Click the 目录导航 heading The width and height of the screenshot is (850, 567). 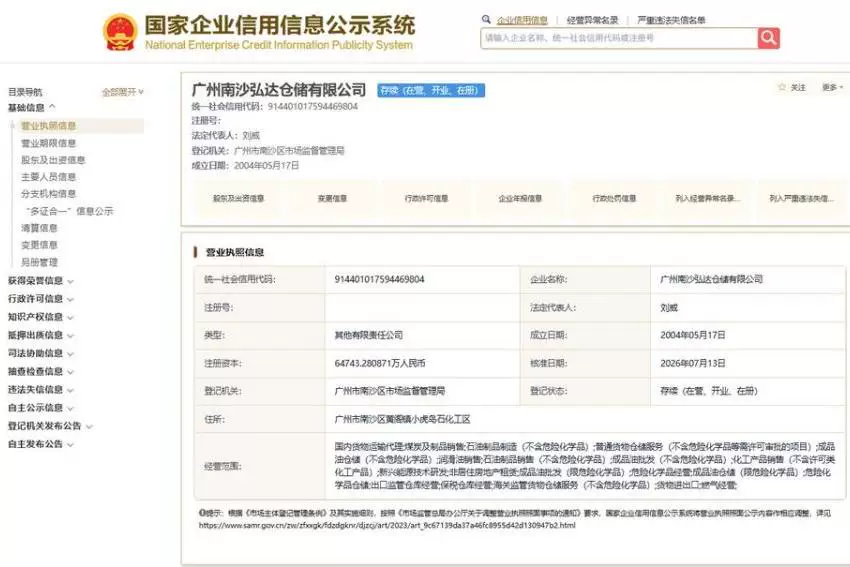coord(25,92)
